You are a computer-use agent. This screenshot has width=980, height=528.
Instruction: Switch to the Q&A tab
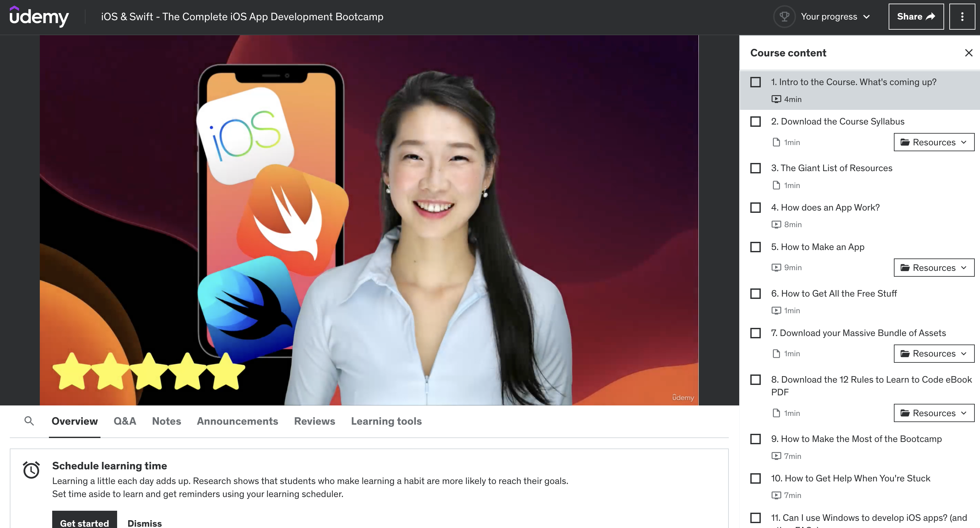[x=125, y=421]
